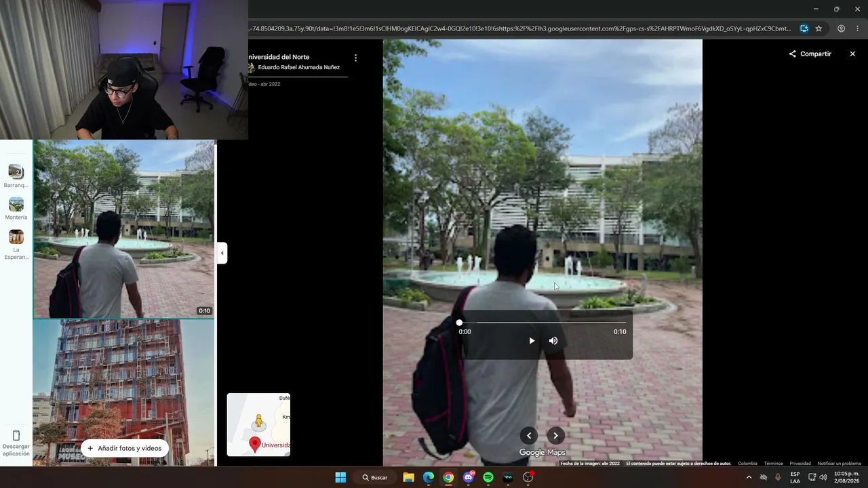The width and height of the screenshot is (868, 488).
Task: Share this video via Compartir
Action: 810,54
